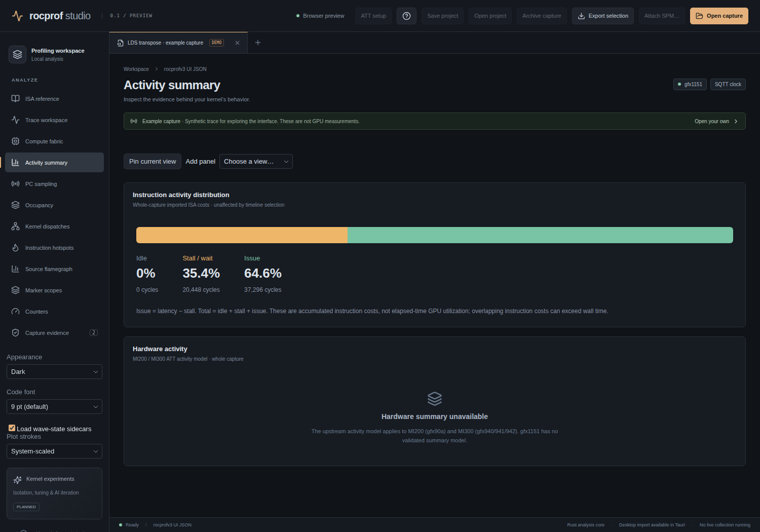Click the PC sampling radio icon
760x532 pixels.
pyautogui.click(x=16, y=184)
